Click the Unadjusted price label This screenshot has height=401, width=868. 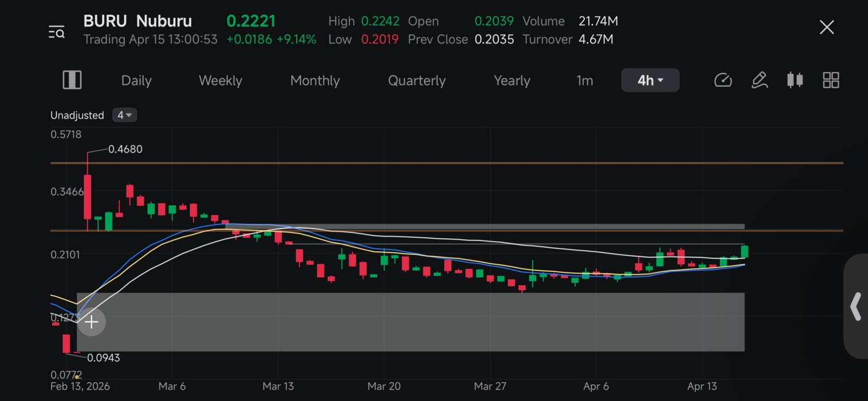click(x=77, y=115)
